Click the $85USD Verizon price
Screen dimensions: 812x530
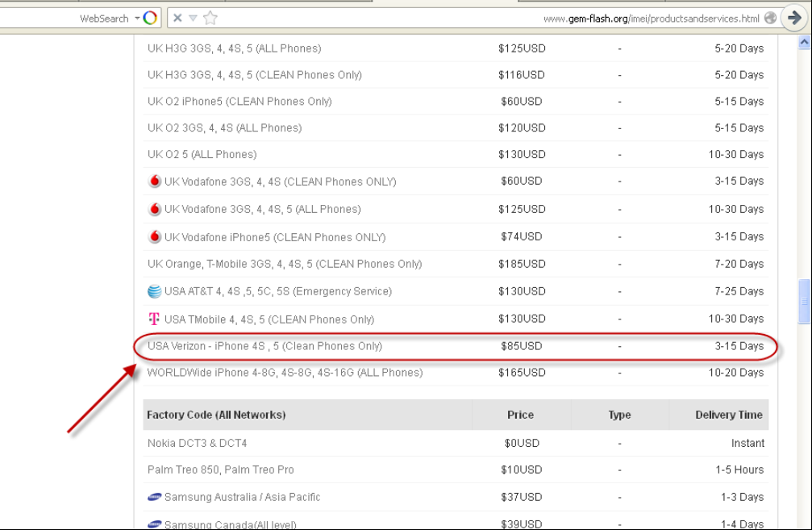point(521,346)
